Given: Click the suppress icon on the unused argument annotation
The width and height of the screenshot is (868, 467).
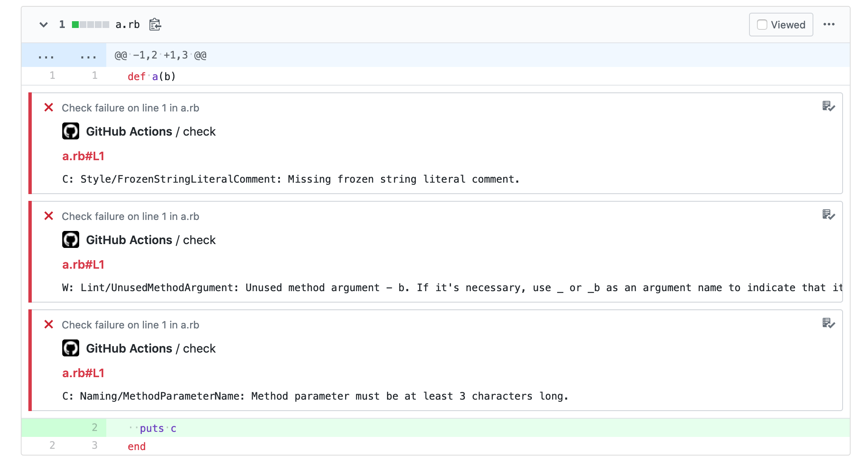Looking at the screenshot, I should click(x=829, y=215).
